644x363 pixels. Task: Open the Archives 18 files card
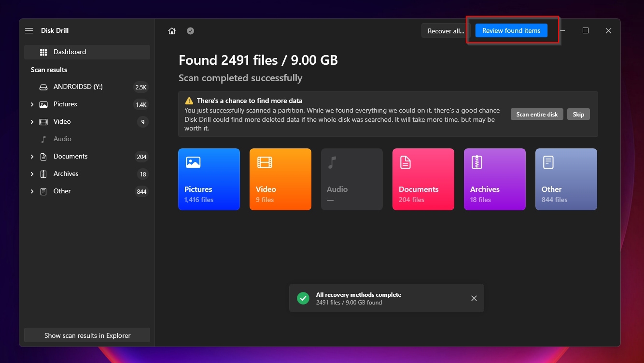click(x=495, y=179)
